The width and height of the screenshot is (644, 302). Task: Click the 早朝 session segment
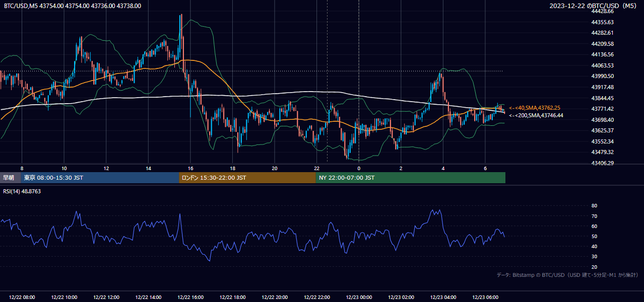[10, 178]
